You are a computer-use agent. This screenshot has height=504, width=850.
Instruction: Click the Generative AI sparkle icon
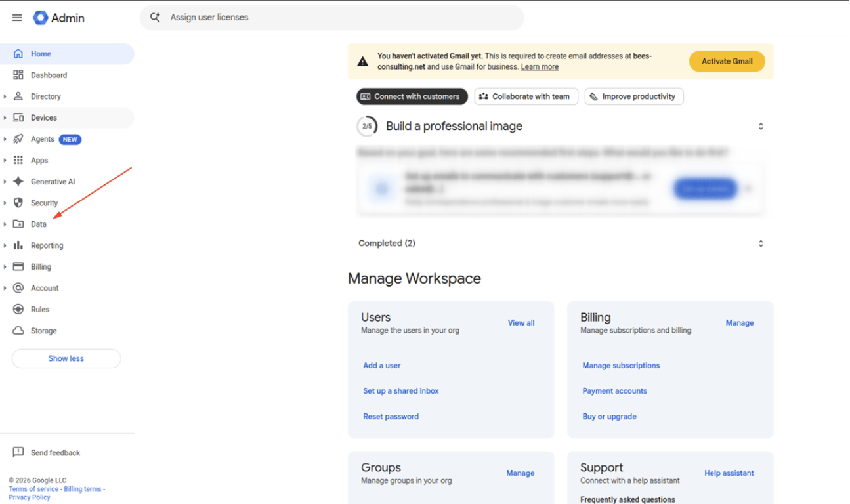click(18, 182)
